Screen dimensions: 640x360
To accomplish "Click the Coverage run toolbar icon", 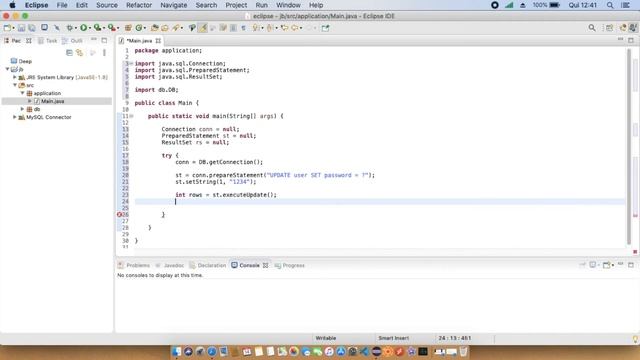I will point(97,28).
